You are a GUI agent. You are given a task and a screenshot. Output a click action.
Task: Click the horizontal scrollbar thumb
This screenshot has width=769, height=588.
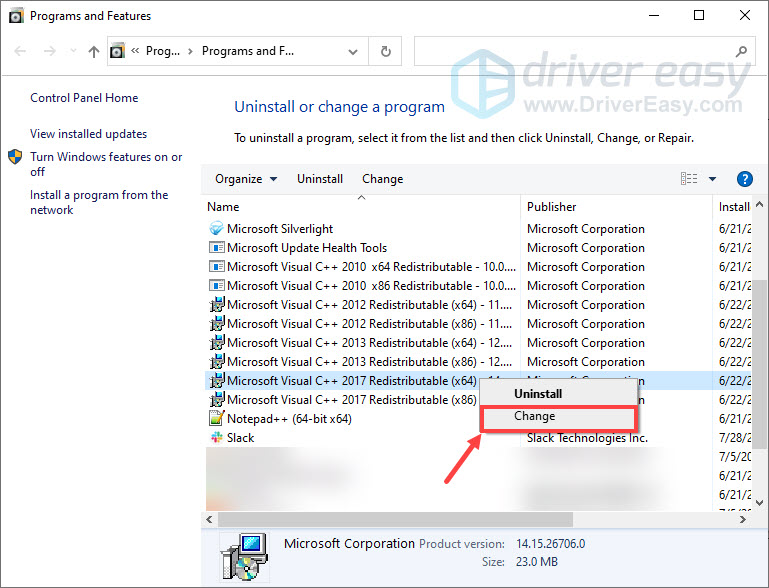pyautogui.click(x=395, y=519)
